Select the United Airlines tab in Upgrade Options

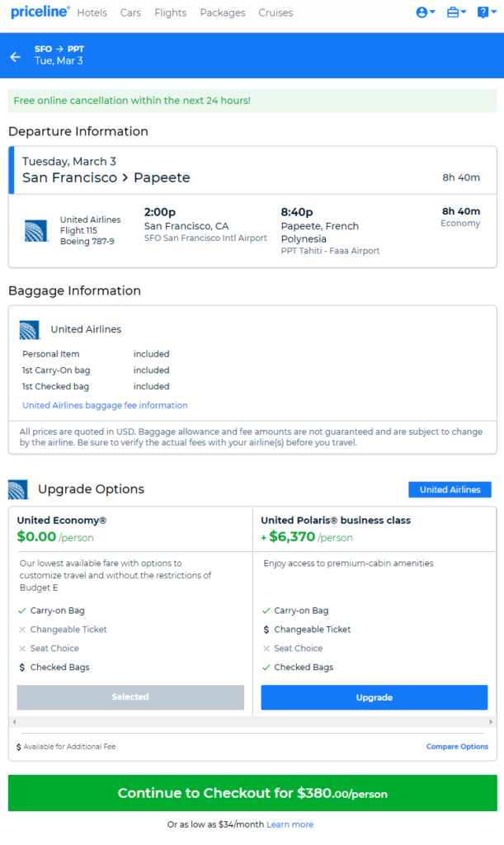click(x=450, y=489)
